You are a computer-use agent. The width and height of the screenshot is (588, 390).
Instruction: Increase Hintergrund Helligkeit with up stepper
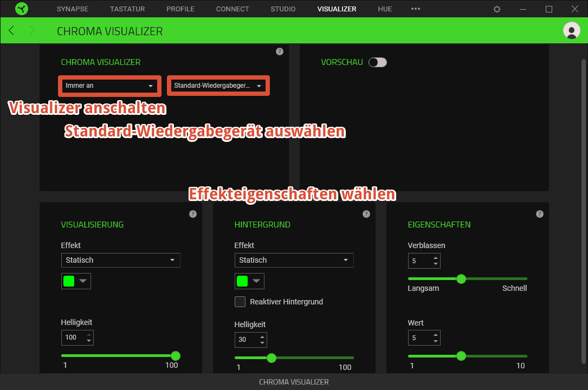[262, 337]
